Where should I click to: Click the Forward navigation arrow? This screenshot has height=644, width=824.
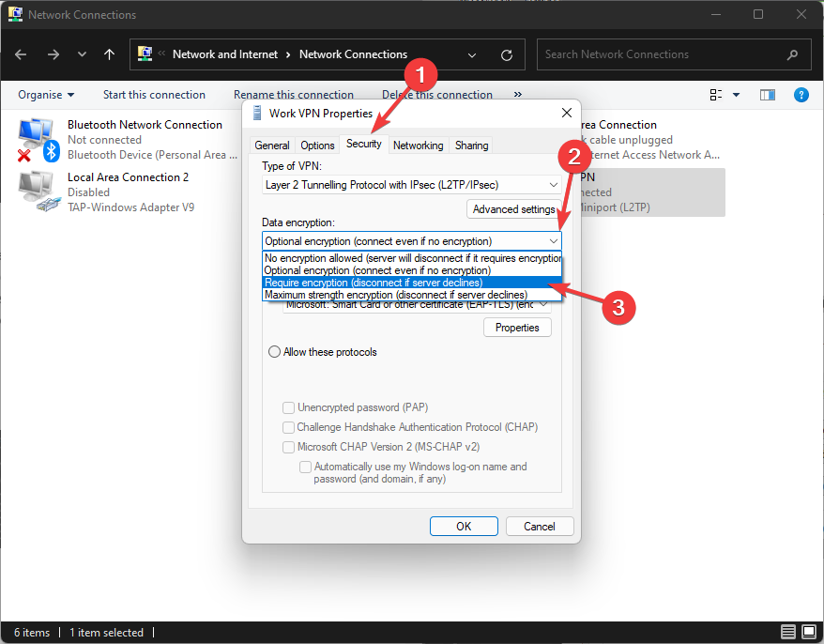point(53,54)
